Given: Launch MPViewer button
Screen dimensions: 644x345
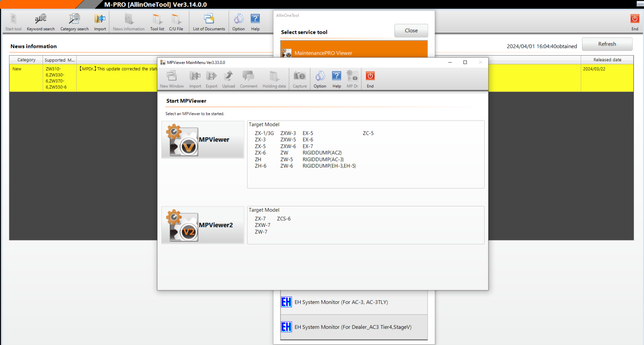Looking at the screenshot, I should (203, 139).
